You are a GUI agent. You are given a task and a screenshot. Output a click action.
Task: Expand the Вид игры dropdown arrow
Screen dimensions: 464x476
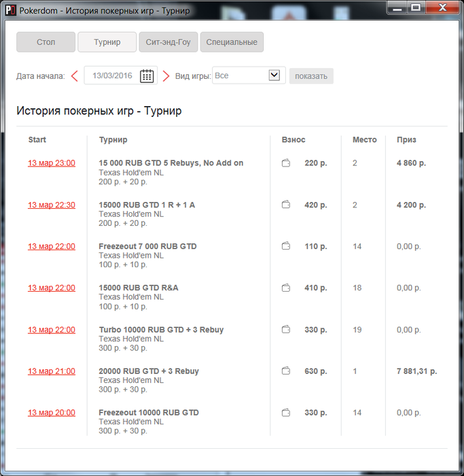point(274,75)
